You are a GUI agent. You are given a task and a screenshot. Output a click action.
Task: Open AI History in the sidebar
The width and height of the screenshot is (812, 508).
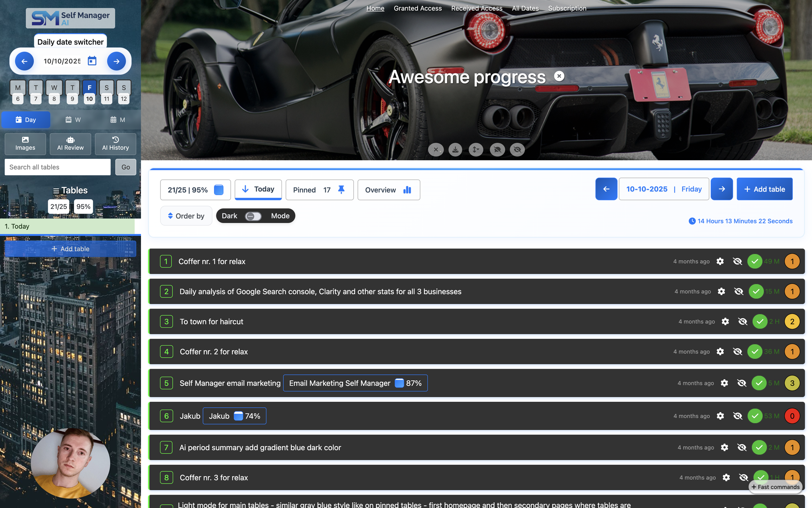click(115, 144)
